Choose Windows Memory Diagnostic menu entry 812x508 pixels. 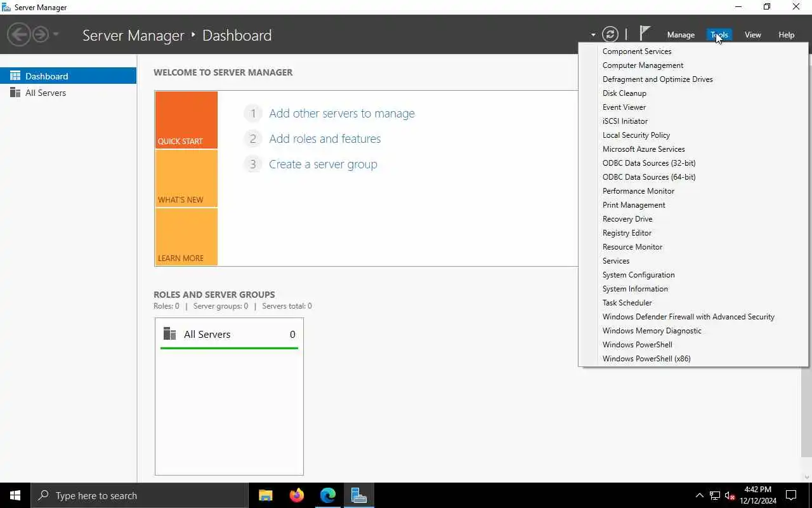click(693, 331)
